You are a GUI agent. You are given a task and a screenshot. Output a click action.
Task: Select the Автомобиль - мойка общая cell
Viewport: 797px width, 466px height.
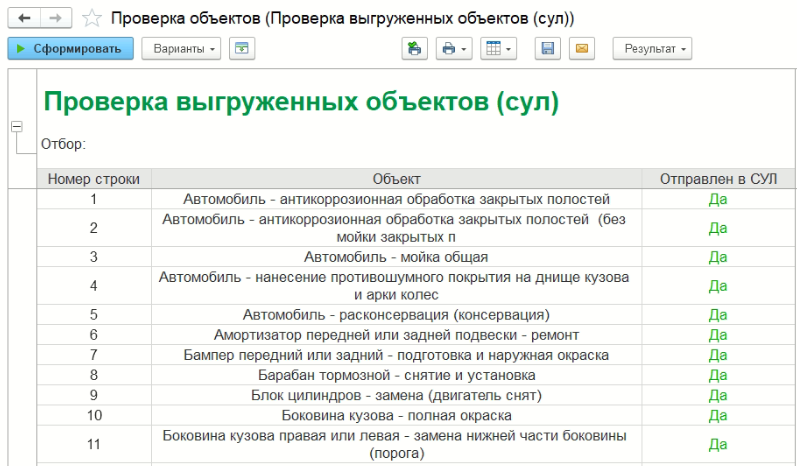click(x=396, y=257)
